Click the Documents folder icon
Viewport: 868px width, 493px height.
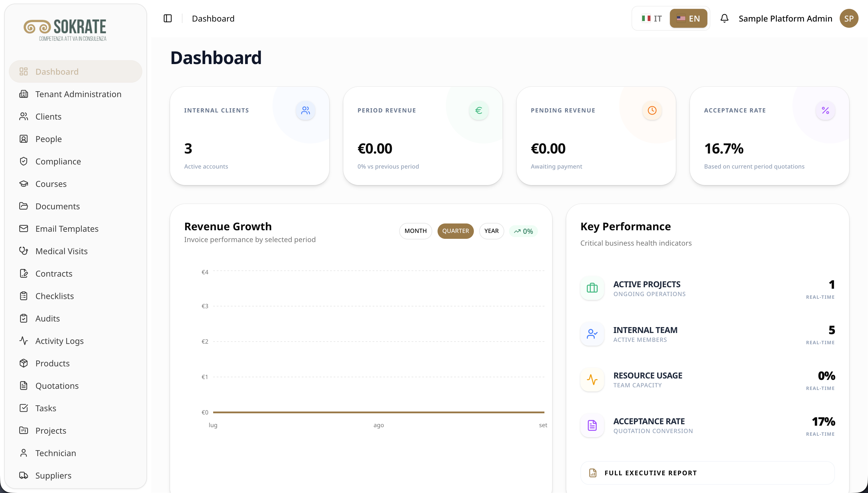coord(23,206)
